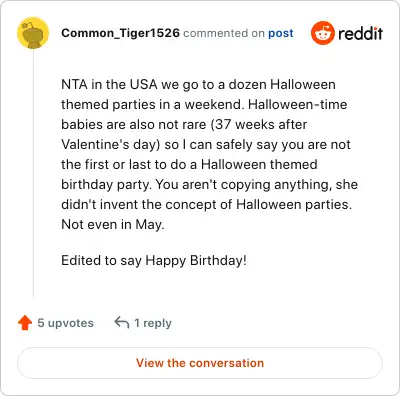Click the reddit wordmark text
400x396 pixels.
(360, 33)
